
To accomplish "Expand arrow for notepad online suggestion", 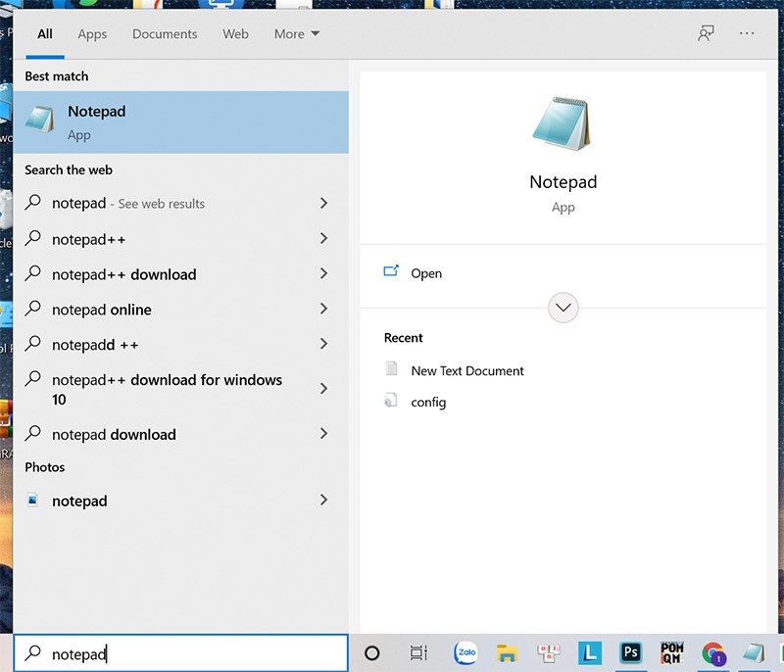I will (x=323, y=310).
